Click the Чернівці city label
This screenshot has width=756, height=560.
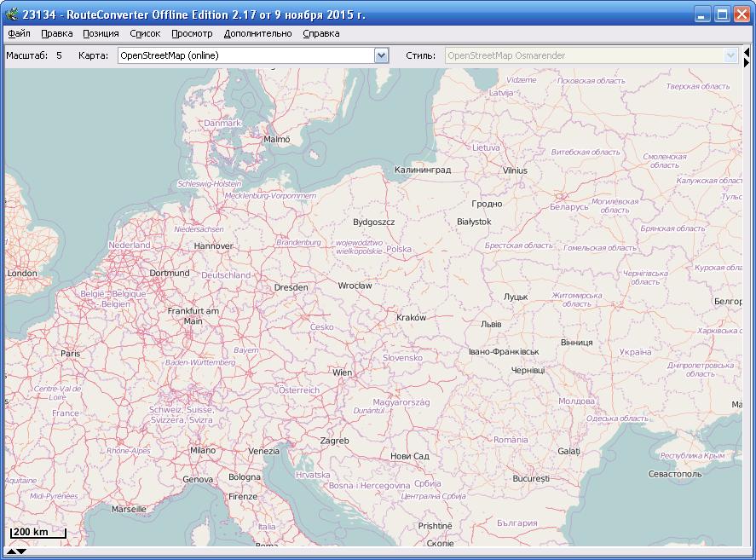click(528, 371)
